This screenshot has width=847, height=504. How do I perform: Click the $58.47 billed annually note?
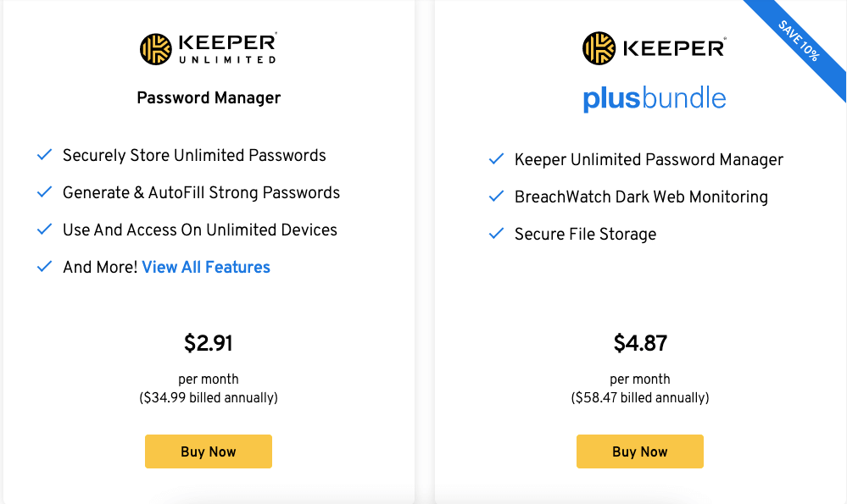click(x=640, y=398)
